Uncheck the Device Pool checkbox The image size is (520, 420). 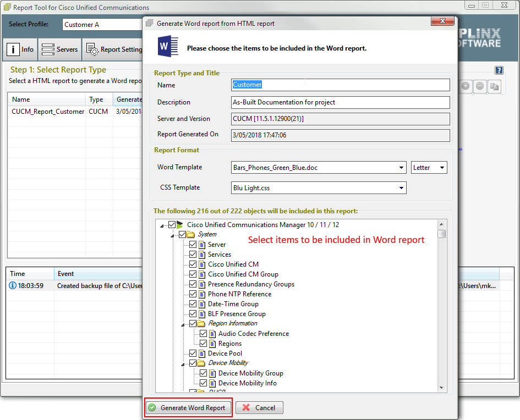(x=193, y=353)
